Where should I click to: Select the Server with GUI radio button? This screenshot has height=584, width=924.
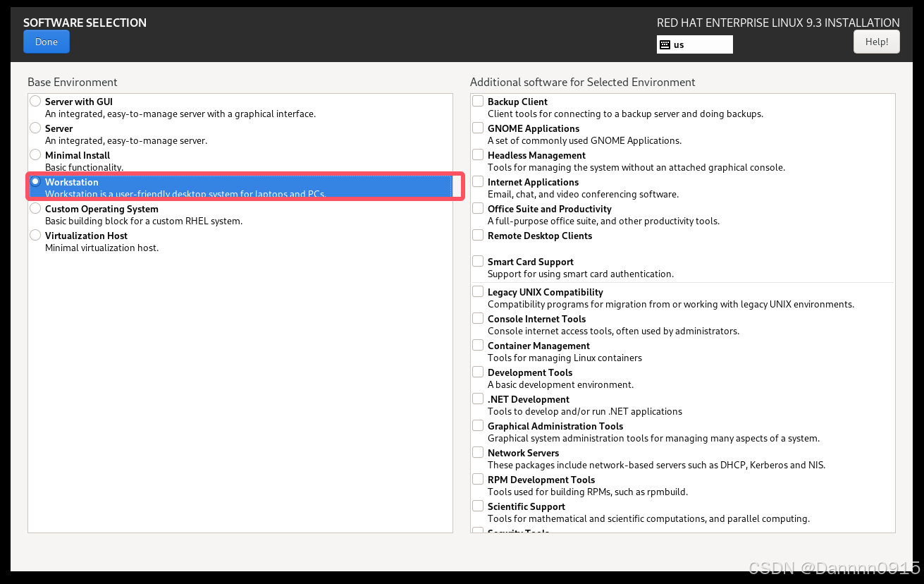[35, 102]
